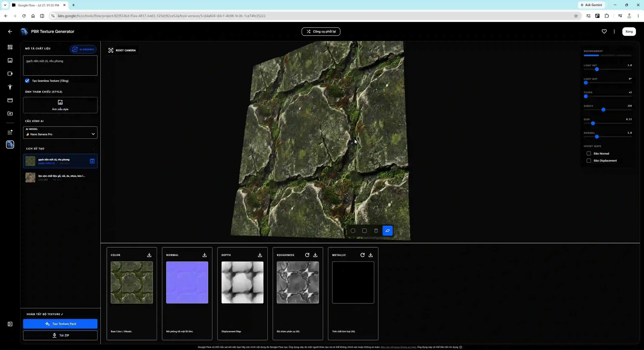Open the Roughness map thumbnail
The width and height of the screenshot is (644, 350).
click(x=298, y=283)
